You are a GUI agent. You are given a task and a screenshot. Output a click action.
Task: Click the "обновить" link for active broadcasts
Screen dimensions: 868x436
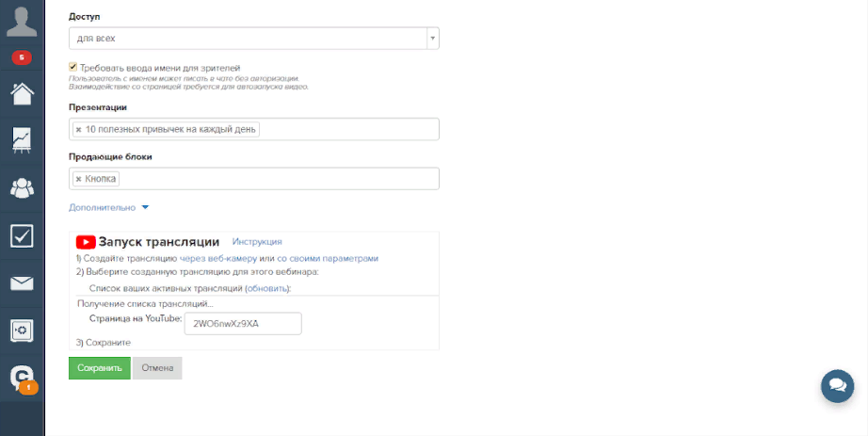(266, 288)
